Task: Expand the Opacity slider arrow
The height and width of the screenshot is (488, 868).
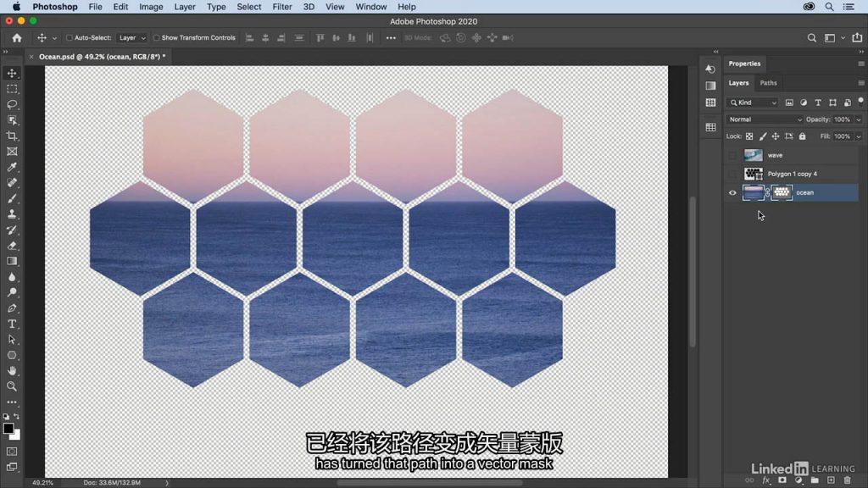Action: tap(858, 119)
